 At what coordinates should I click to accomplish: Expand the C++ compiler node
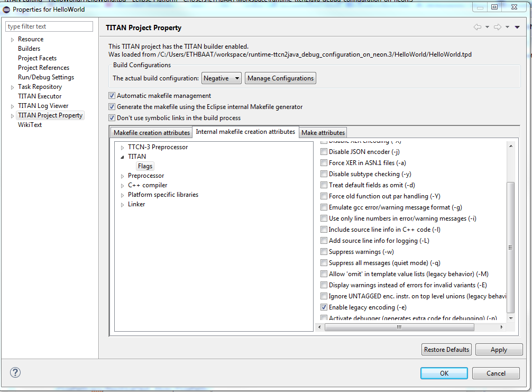(x=123, y=186)
